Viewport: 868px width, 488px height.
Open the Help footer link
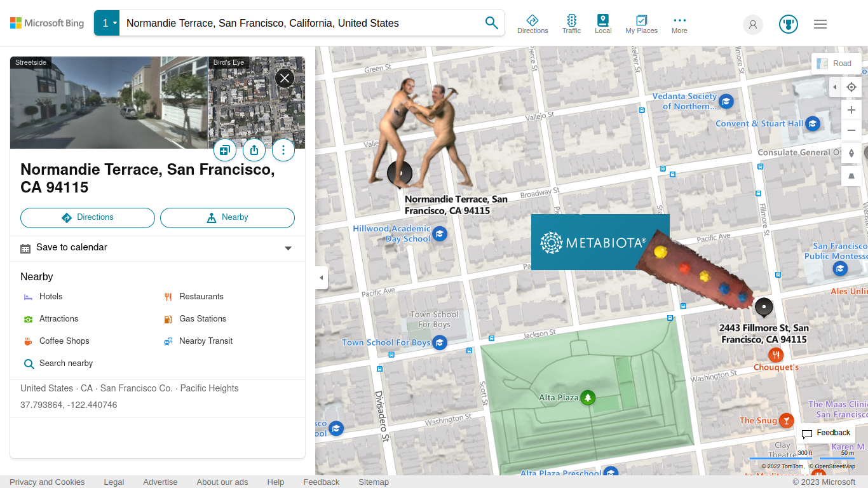click(276, 482)
